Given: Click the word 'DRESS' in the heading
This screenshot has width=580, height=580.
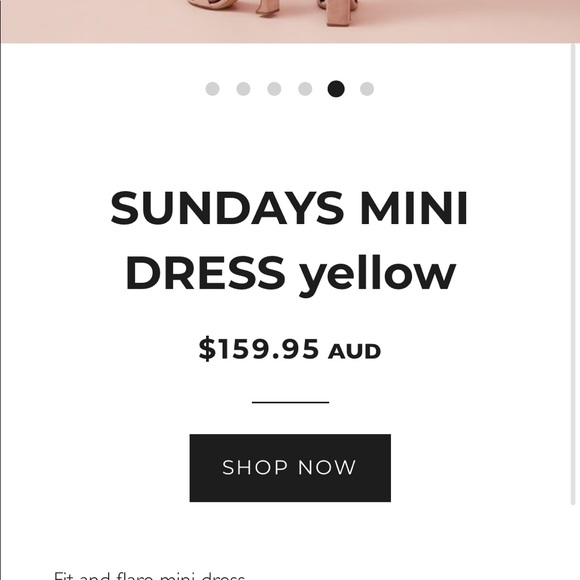Looking at the screenshot, I should (x=205, y=273).
